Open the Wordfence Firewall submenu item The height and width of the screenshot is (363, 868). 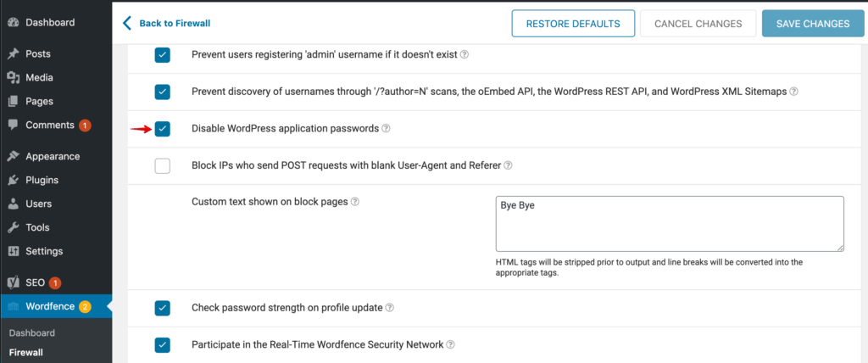click(x=25, y=352)
